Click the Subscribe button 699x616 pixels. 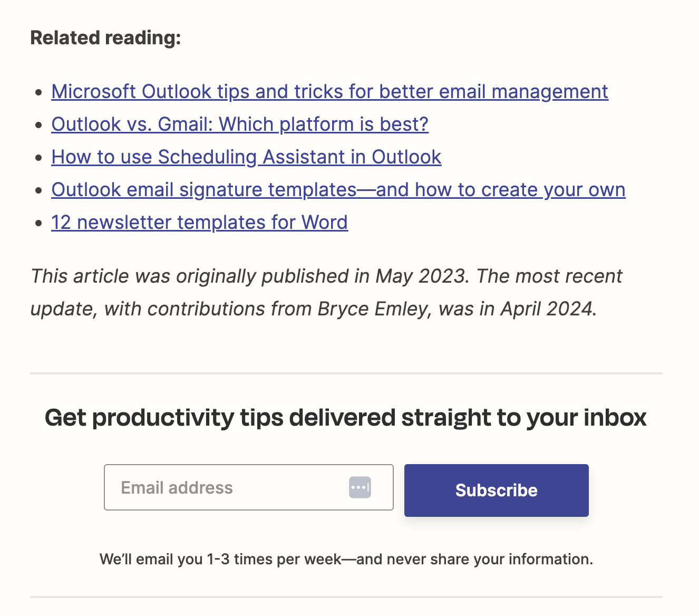click(x=496, y=490)
